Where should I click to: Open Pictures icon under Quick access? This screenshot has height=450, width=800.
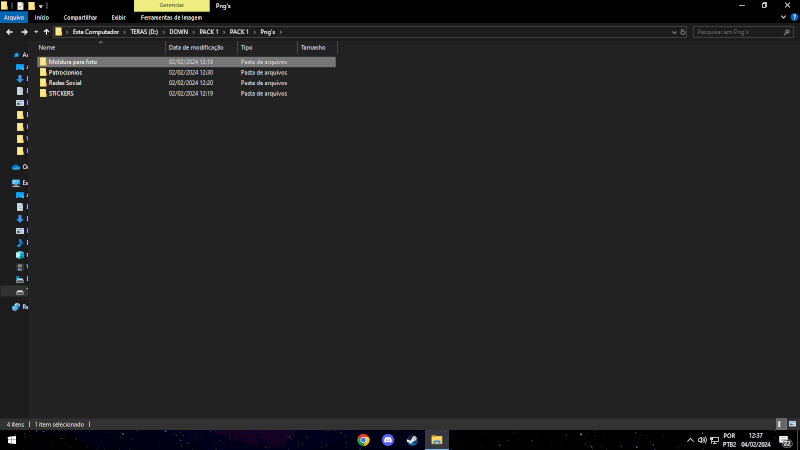(20, 103)
